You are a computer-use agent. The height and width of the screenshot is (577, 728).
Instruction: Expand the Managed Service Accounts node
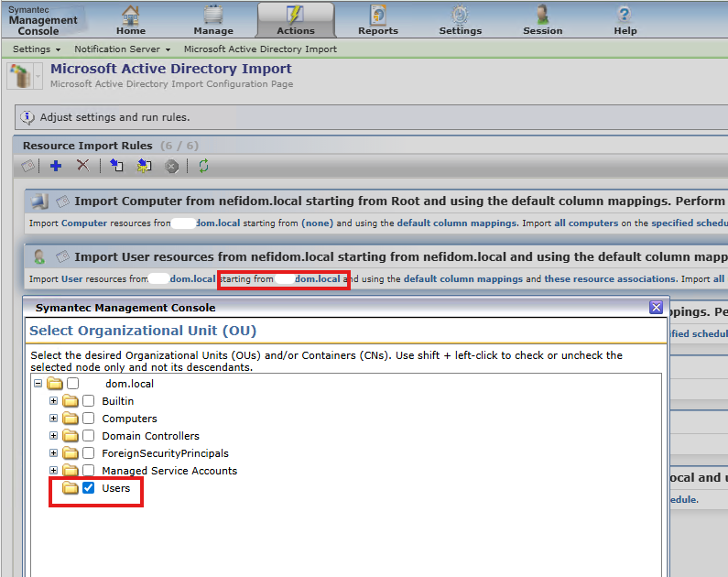click(53, 470)
